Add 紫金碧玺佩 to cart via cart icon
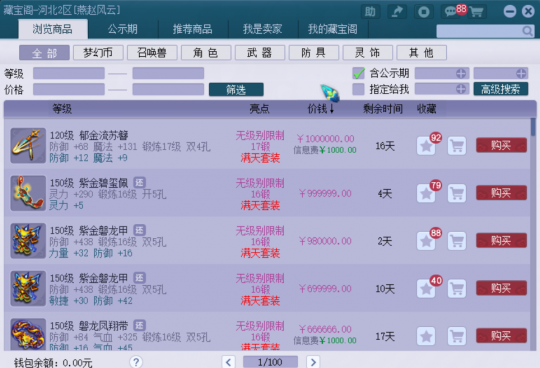Viewport: 540px width, 368px height. 457,193
